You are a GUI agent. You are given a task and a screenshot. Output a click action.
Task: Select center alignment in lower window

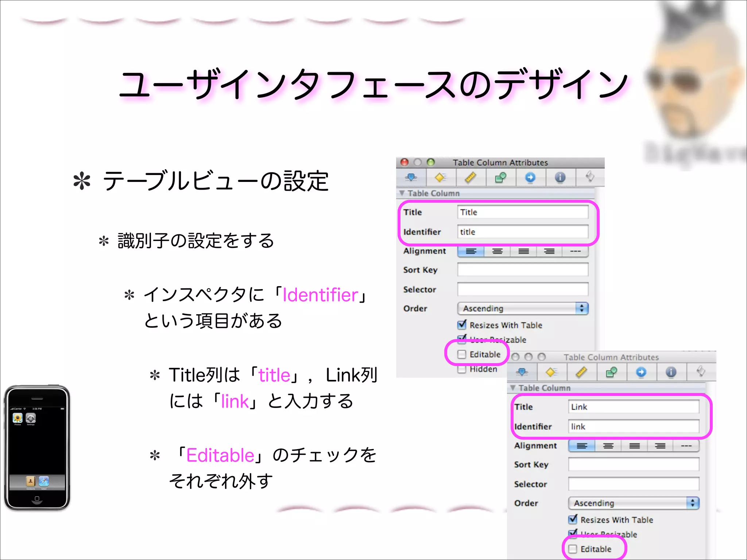tap(608, 446)
